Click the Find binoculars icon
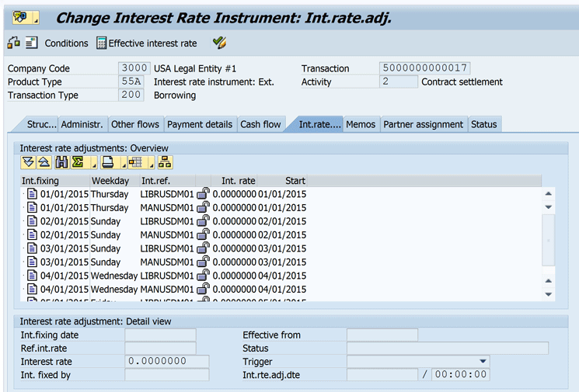The image size is (579, 392). tap(61, 162)
